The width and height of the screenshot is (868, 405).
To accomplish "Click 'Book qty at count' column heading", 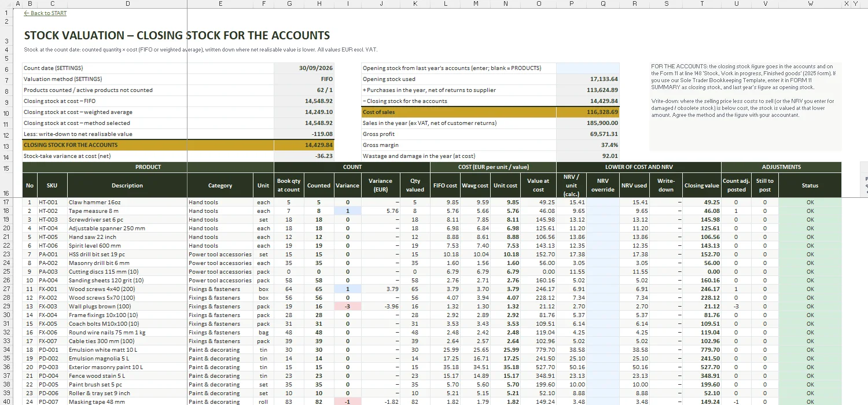I will click(x=289, y=186).
